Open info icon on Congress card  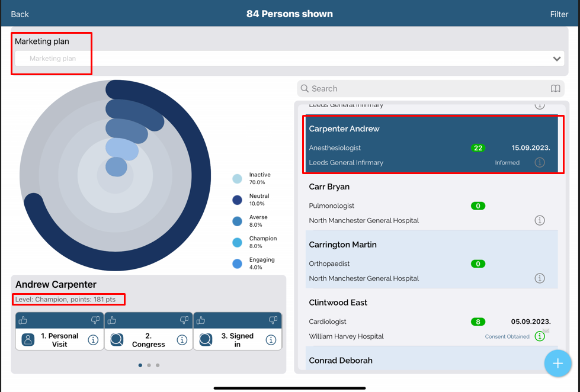coord(182,340)
